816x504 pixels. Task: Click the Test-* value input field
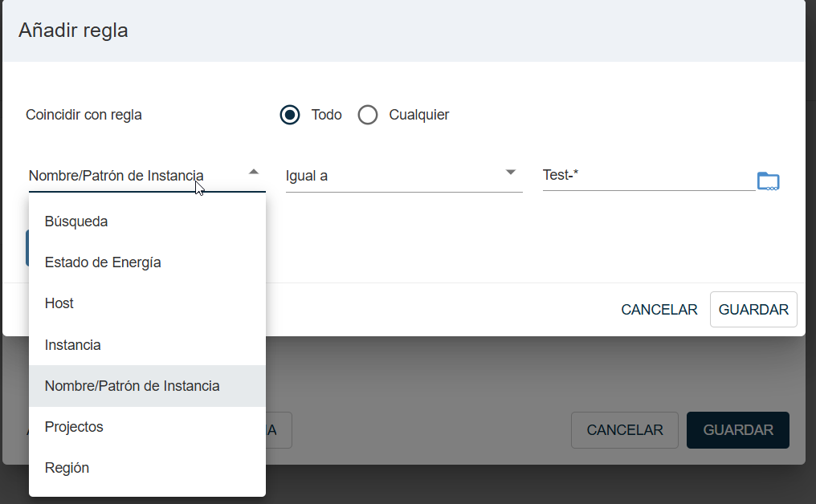[x=647, y=175]
